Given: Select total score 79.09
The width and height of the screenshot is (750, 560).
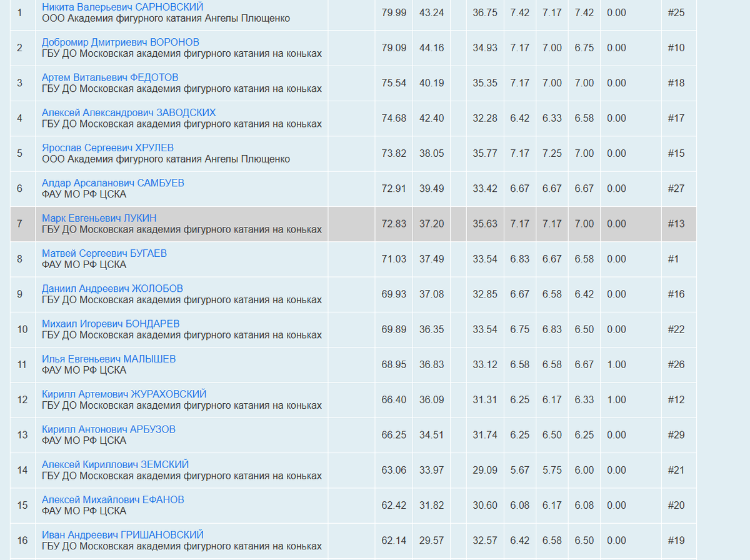Looking at the screenshot, I should (394, 47).
